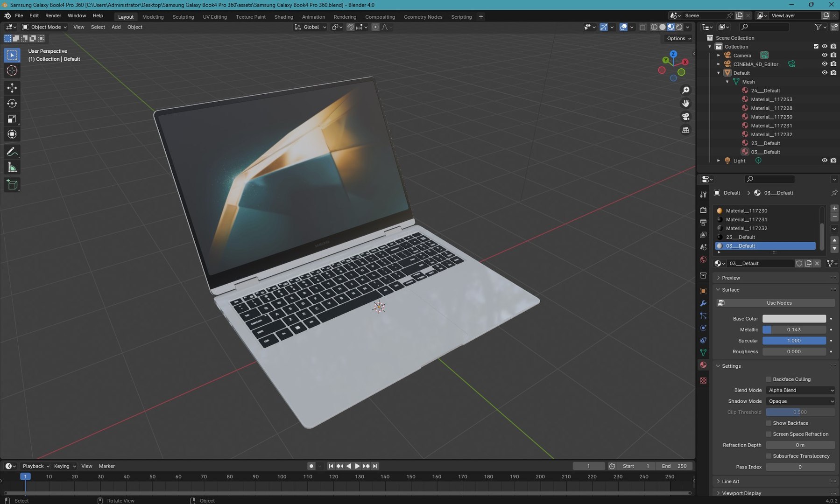Open the Output properties tab

[703, 223]
